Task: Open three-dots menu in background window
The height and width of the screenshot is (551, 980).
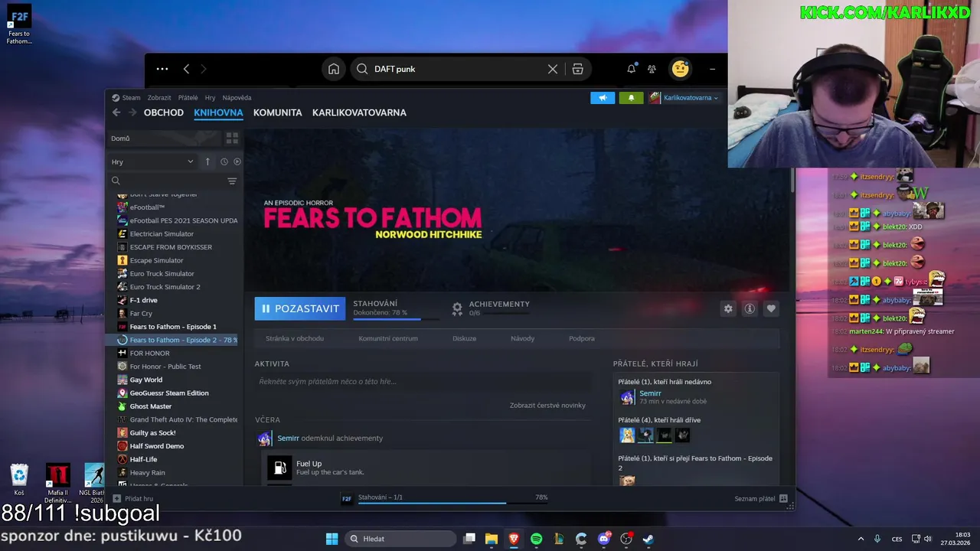Action: (162, 69)
